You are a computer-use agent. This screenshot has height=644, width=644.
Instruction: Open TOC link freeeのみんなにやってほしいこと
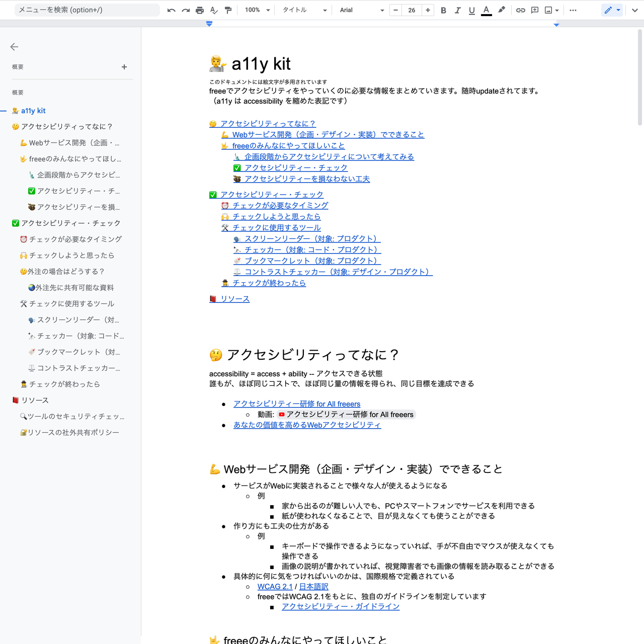[x=283, y=146]
